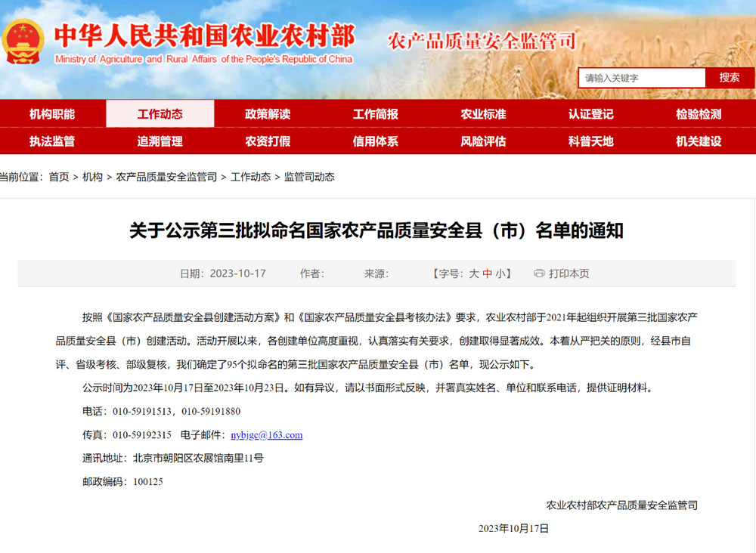Set font size to 中
Screen dimensions: 756x553
(x=488, y=273)
